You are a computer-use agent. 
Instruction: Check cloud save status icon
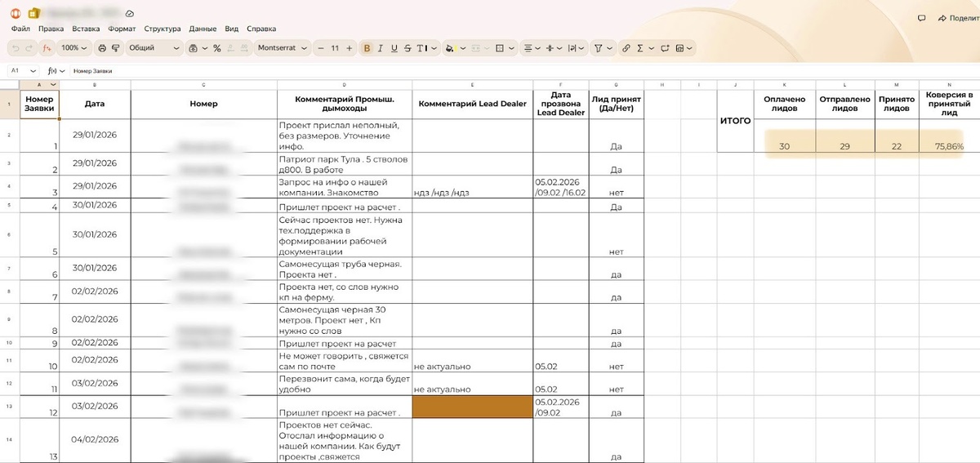point(131,14)
